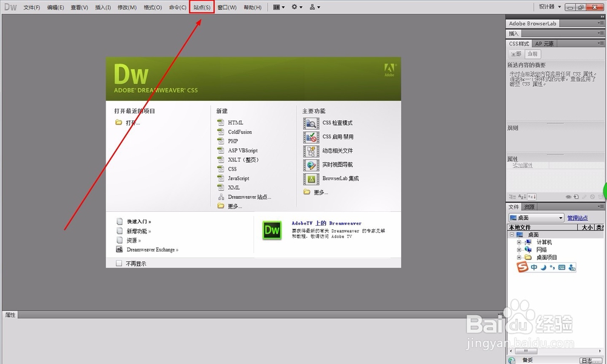Open the 新增功能 link
Viewport: 607px width, 364px height.
point(139,231)
